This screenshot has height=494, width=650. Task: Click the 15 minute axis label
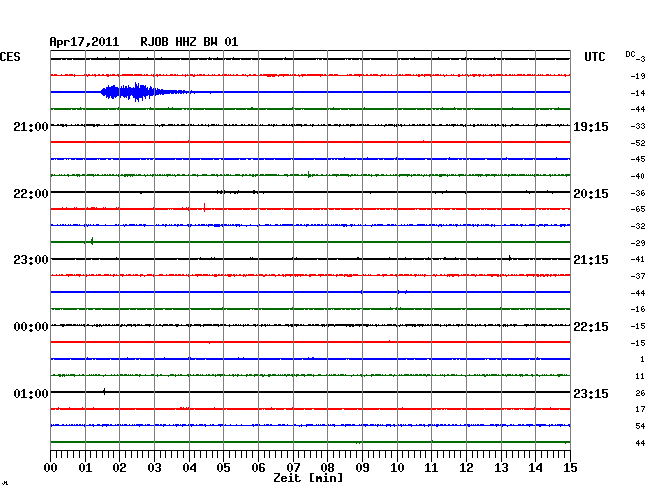click(570, 467)
